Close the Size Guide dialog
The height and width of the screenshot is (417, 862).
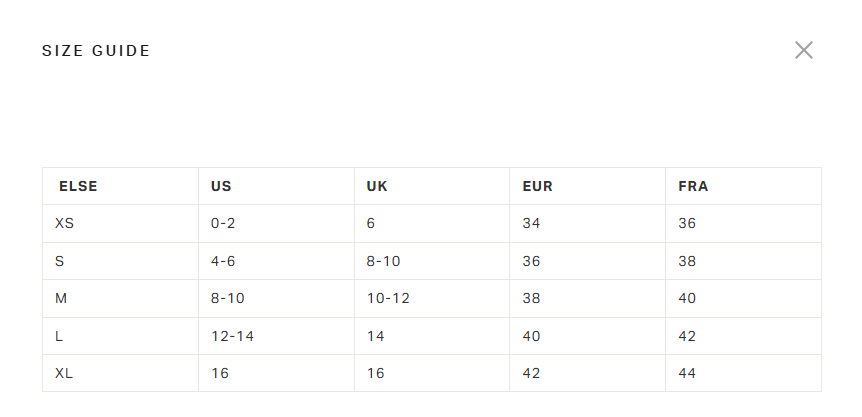[803, 50]
